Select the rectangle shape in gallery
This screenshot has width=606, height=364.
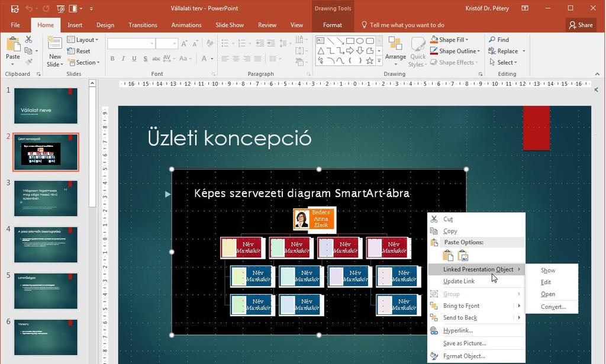(350, 41)
